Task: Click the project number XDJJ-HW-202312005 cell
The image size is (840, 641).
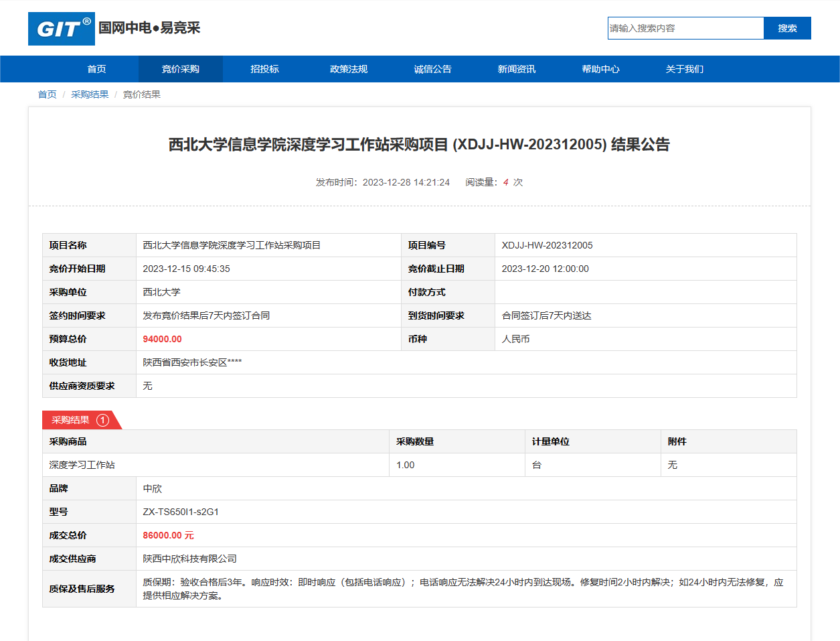Action: (547, 245)
